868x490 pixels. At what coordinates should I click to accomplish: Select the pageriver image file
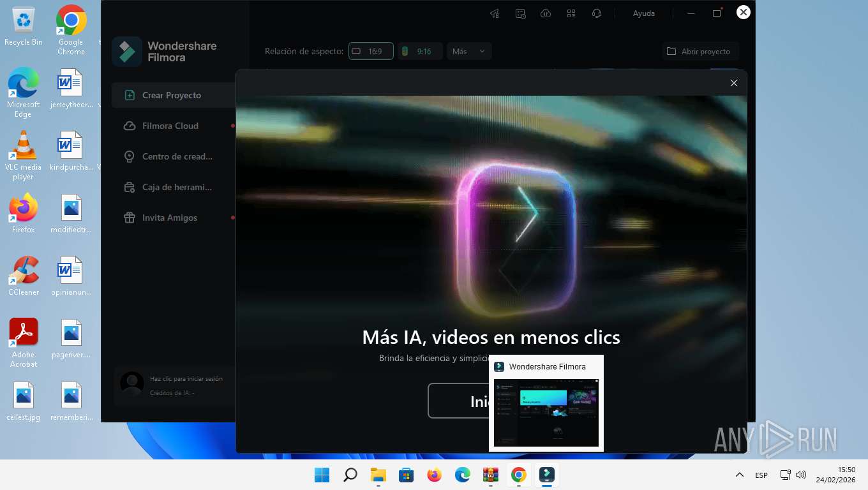71,338
